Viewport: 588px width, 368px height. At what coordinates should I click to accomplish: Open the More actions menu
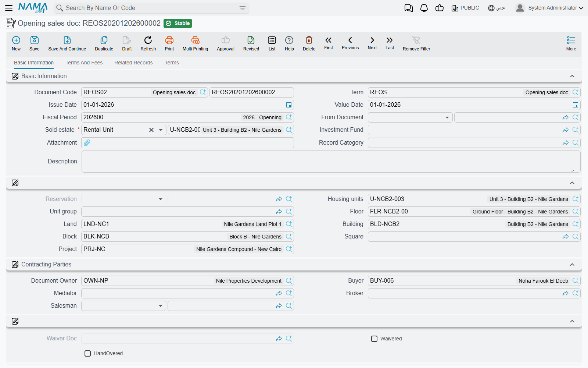pyautogui.click(x=571, y=43)
